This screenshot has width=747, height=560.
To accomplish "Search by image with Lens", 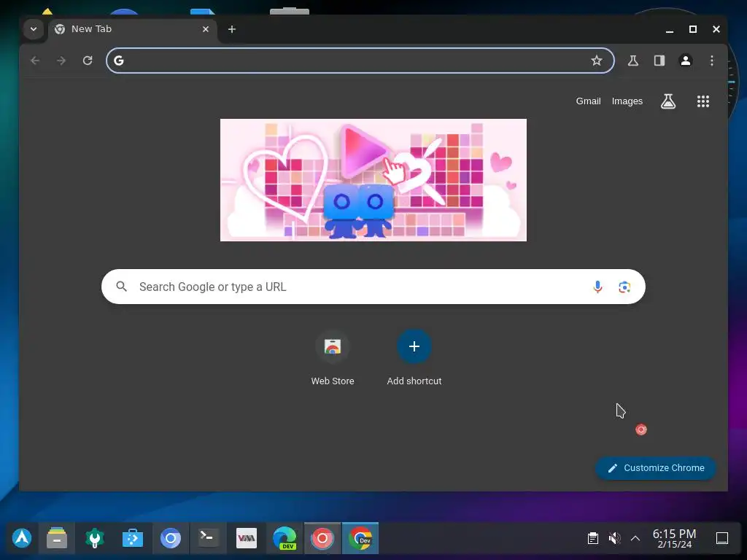I will [624, 287].
